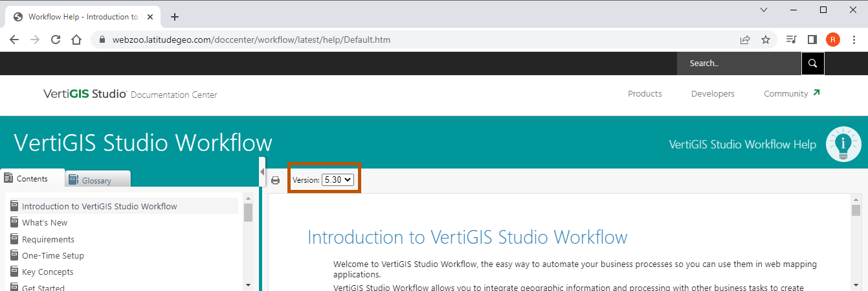
Task: Click the Introduction to VertiGIS Studio Workflow heading
Action: [x=467, y=237]
